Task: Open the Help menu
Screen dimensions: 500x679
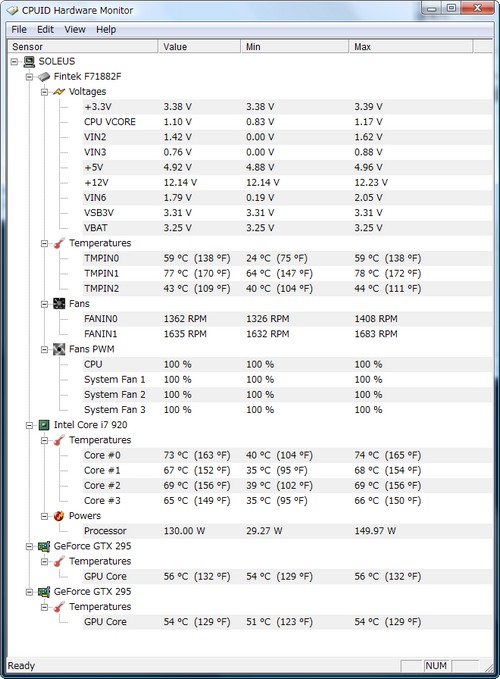Action: tap(106, 29)
